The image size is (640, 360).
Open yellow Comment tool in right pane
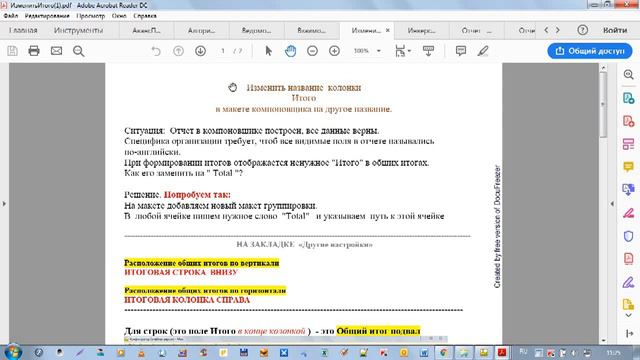tap(629, 167)
